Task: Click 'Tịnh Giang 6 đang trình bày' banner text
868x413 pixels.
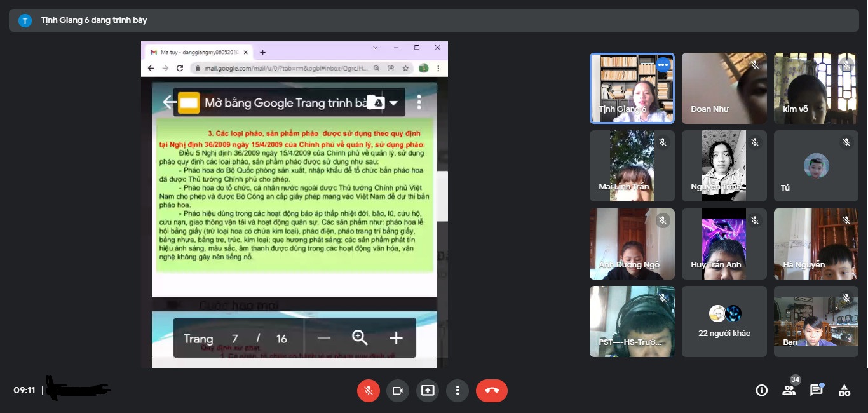Action: (94, 20)
